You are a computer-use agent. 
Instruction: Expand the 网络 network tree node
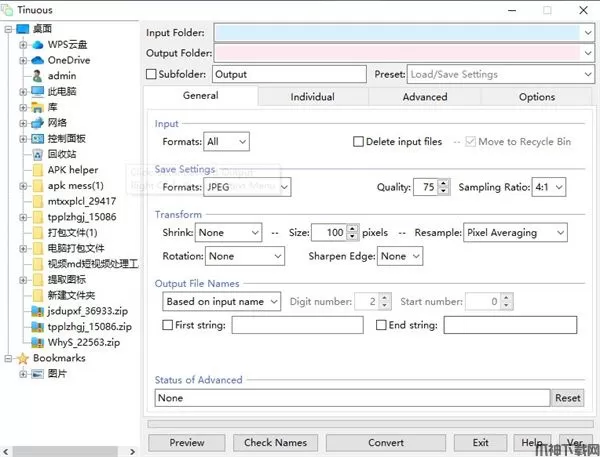(23, 123)
